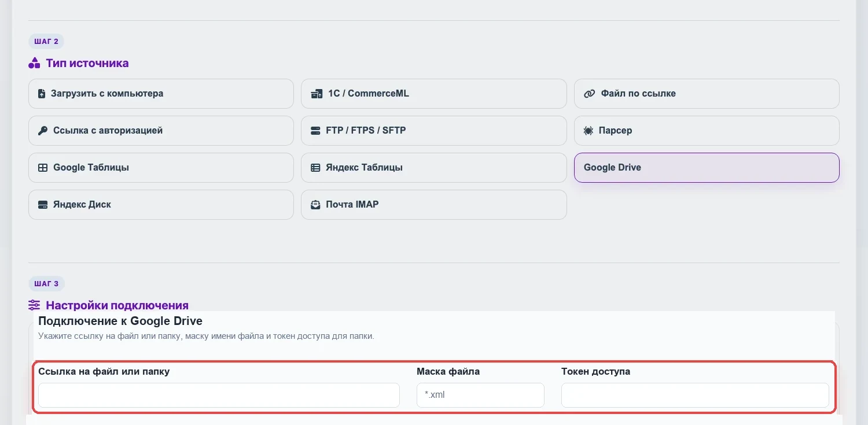Screen dimensions: 868x425
Task: Click grid icon in Google Таблицы
Action: (43, 168)
